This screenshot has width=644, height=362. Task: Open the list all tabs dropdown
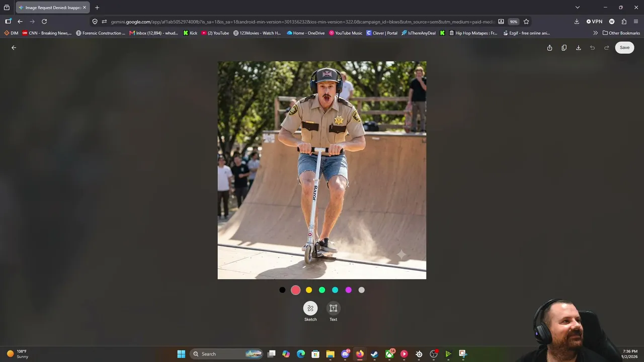click(x=578, y=8)
